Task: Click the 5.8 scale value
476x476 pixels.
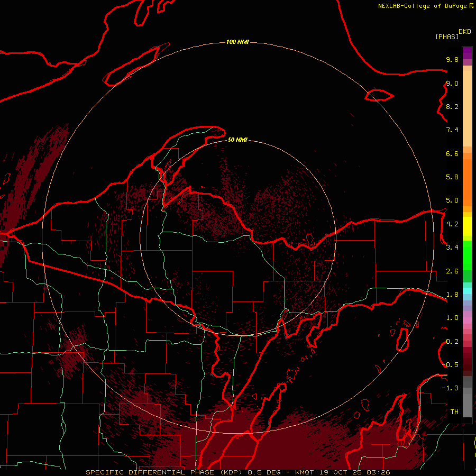Action: [452, 177]
